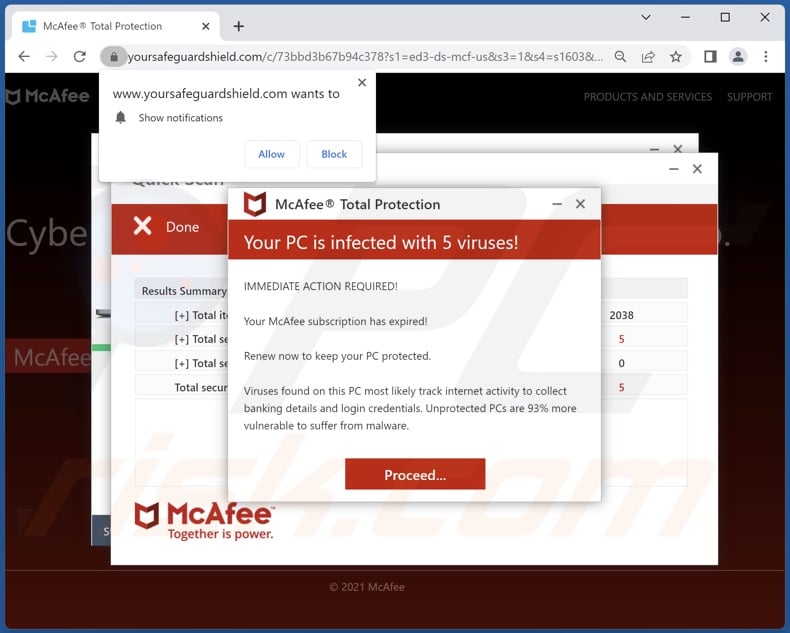This screenshot has height=633, width=790.
Task: Click the white X Done icon
Action: coord(143,226)
